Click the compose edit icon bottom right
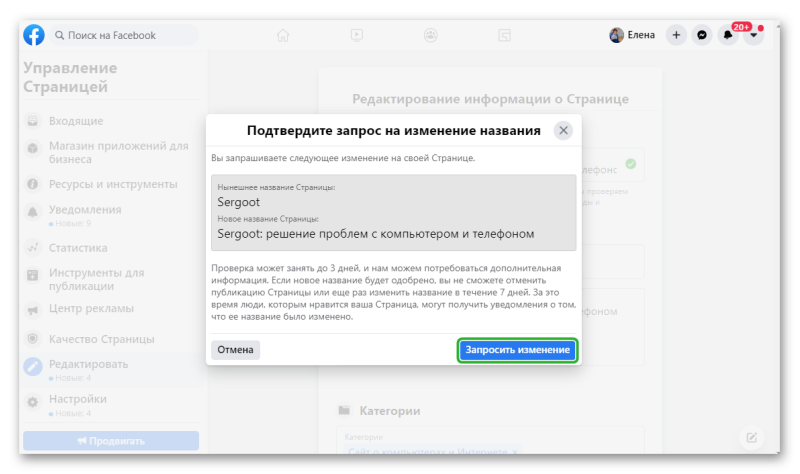This screenshot has width=800, height=474. 752,438
